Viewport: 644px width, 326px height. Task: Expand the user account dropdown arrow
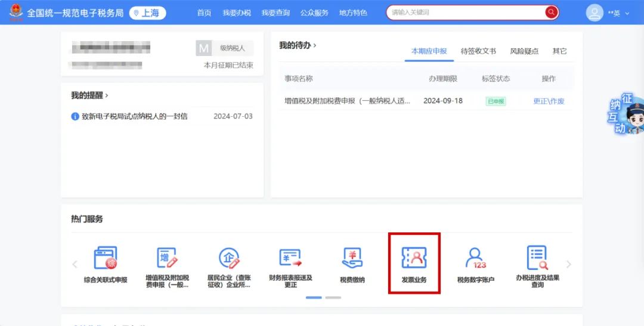click(627, 14)
